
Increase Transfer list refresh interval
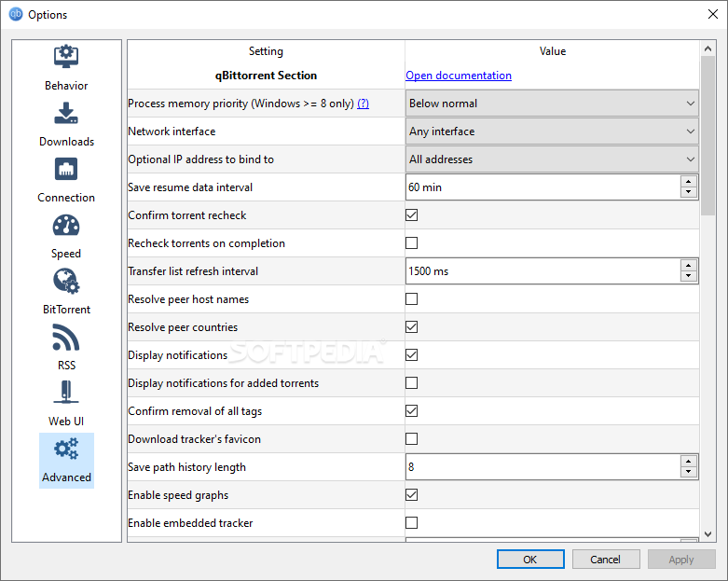tap(689, 266)
